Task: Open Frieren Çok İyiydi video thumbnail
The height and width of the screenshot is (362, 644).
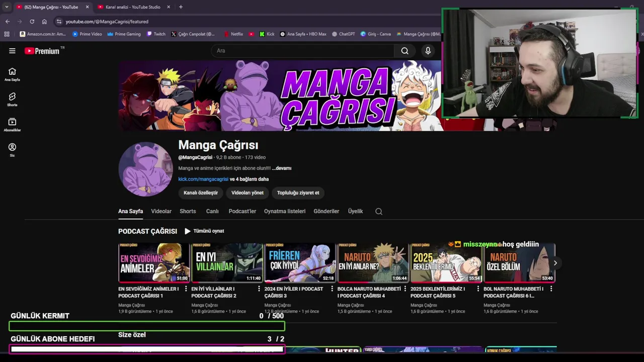Action: [300, 262]
